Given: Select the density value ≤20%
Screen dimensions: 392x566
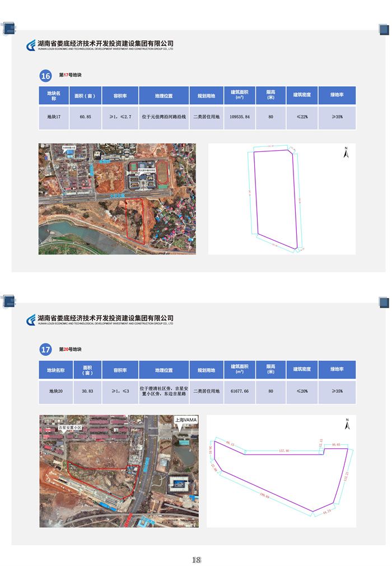Looking at the screenshot, I should [x=302, y=391].
